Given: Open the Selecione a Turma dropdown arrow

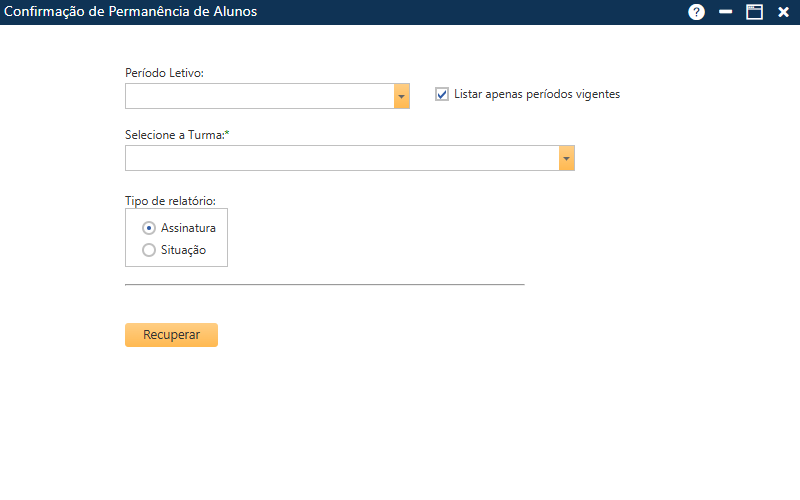Looking at the screenshot, I should pyautogui.click(x=567, y=158).
